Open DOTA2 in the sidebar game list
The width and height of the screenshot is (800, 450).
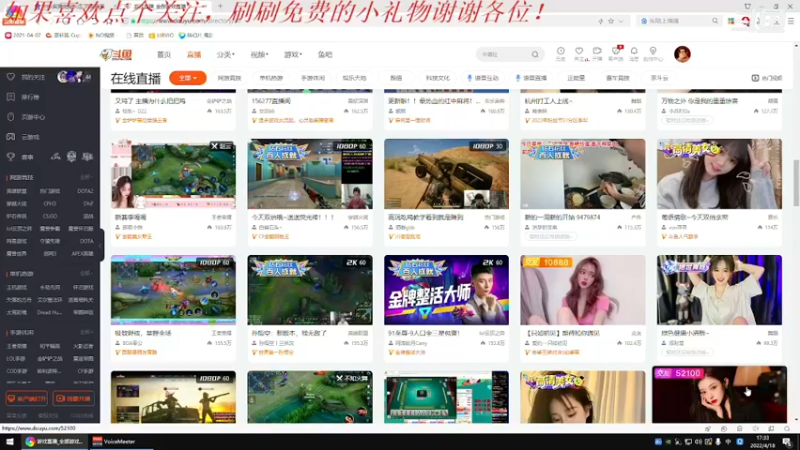(x=85, y=191)
